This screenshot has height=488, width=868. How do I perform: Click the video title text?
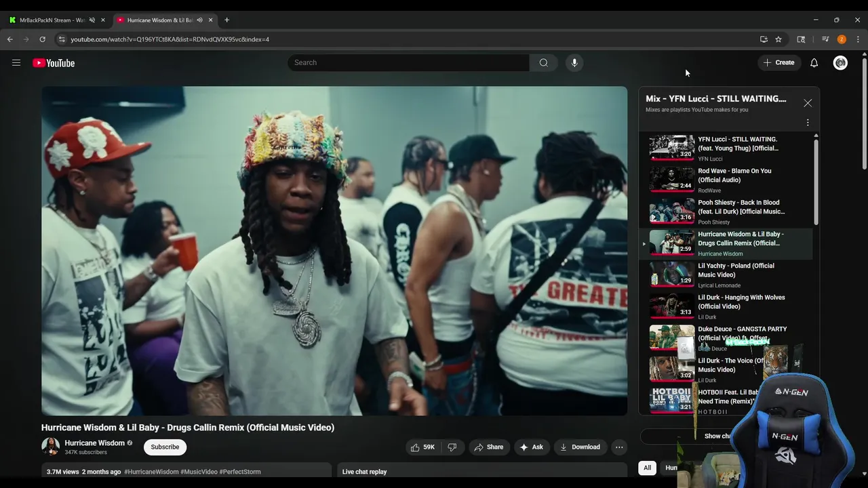[188, 428]
